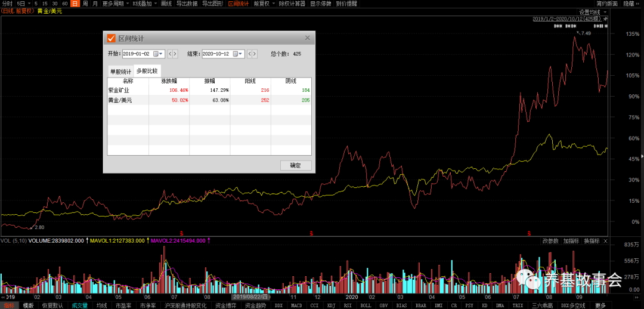
Task: Sort by the 涨跌幅 column header
Action: [x=169, y=81]
